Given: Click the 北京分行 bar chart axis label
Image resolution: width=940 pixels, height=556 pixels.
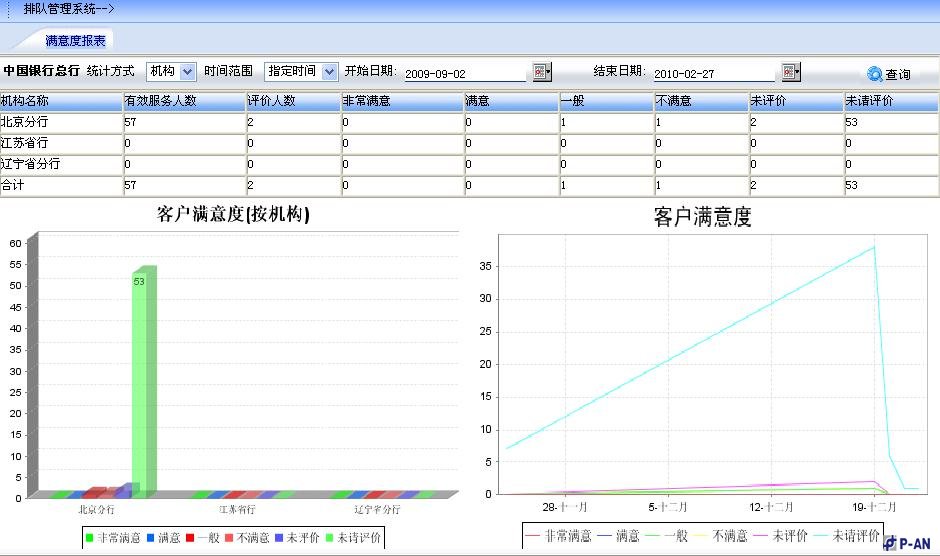Looking at the screenshot, I should (96, 509).
